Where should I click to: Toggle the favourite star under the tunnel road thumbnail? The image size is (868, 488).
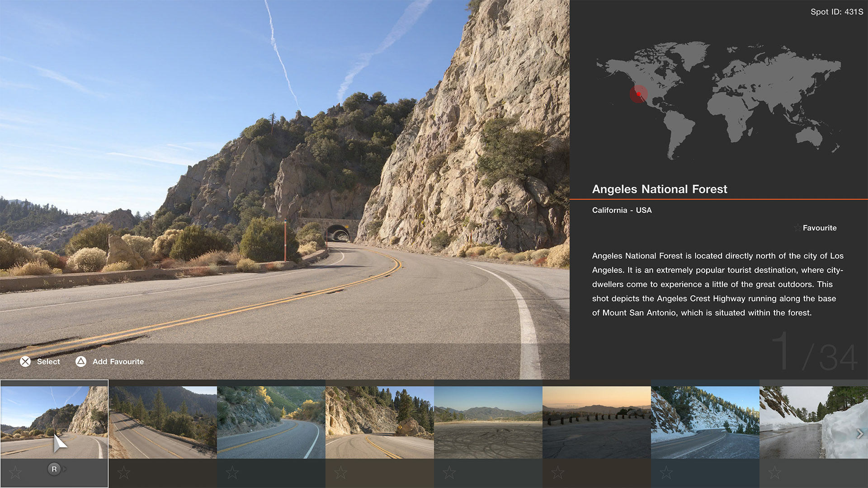click(15, 473)
